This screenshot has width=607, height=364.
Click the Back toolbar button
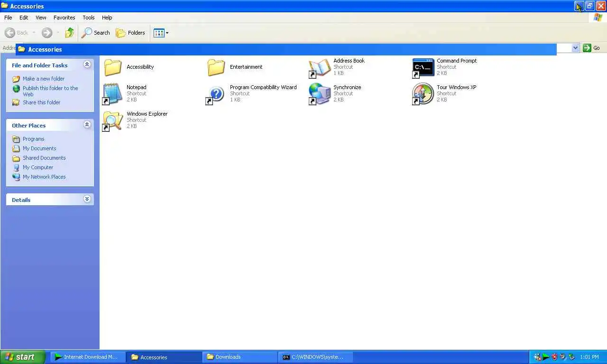(17, 33)
